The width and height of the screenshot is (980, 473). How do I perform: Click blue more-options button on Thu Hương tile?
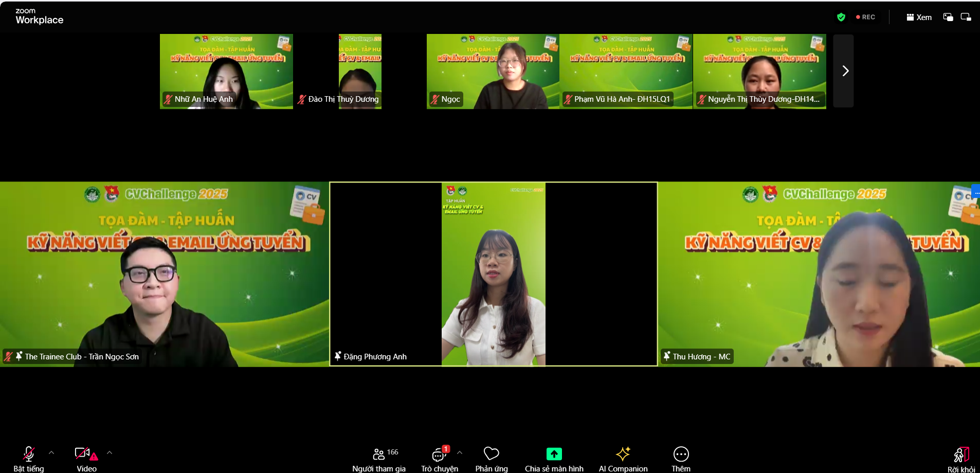[976, 192]
